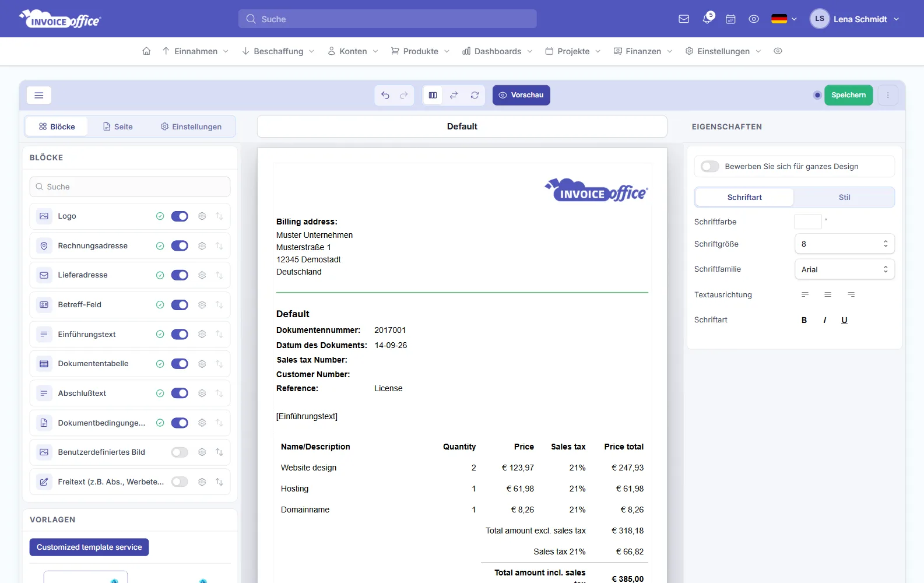
Task: Open the Schriftgröße size selector
Action: [x=845, y=244]
